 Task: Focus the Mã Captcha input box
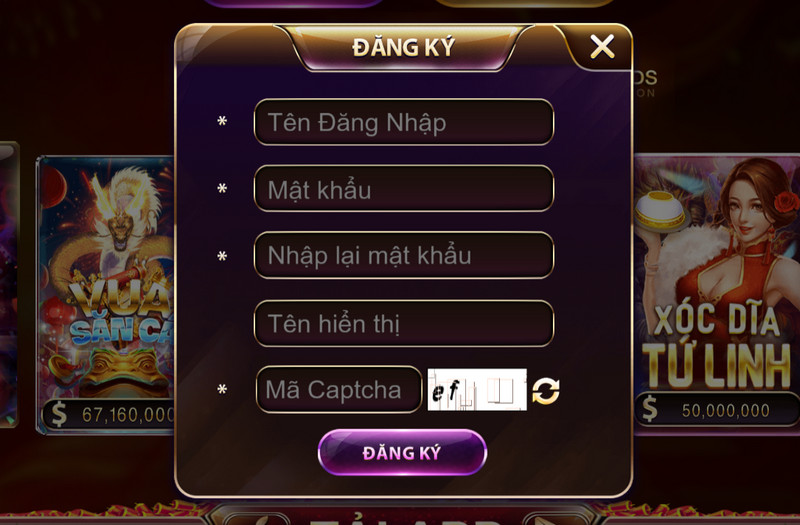coord(339,389)
